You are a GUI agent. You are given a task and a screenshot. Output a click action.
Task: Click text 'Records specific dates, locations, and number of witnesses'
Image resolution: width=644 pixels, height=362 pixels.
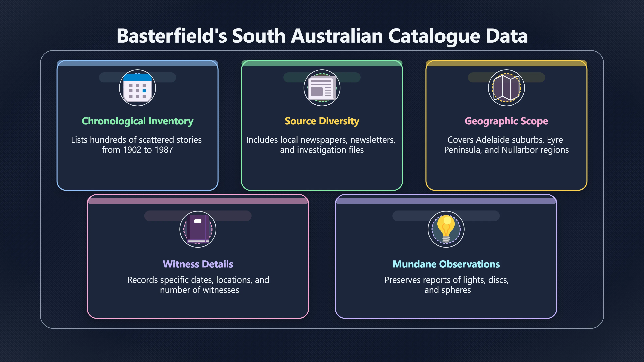pos(199,285)
